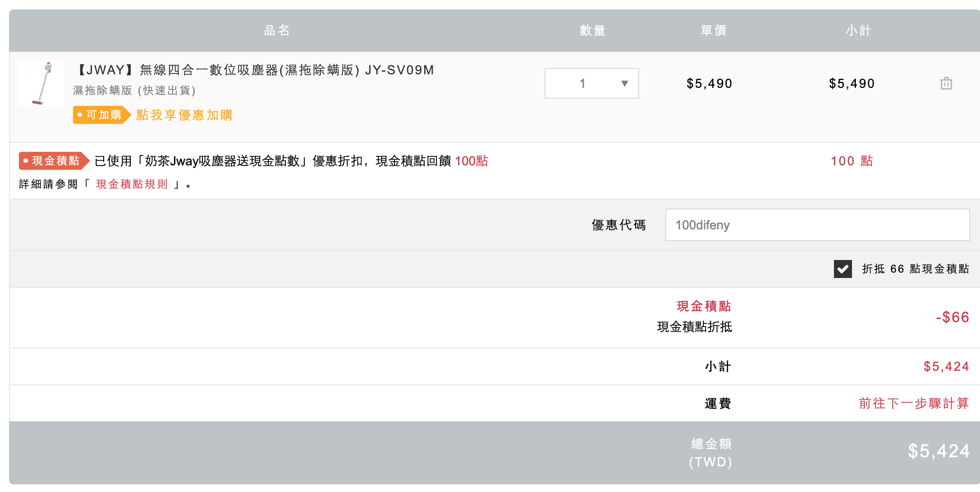This screenshot has height=492, width=980.
Task: Click the white $5,424 total amount
Action: pos(939,451)
